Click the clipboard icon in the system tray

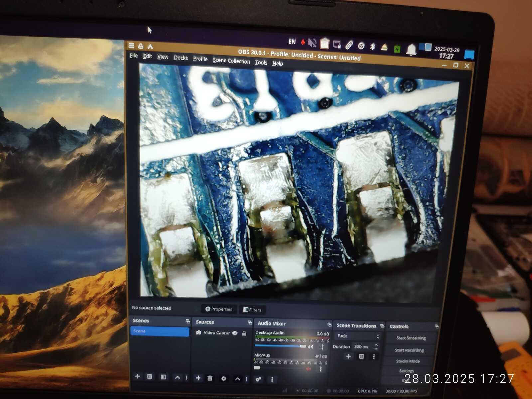pyautogui.click(x=324, y=43)
